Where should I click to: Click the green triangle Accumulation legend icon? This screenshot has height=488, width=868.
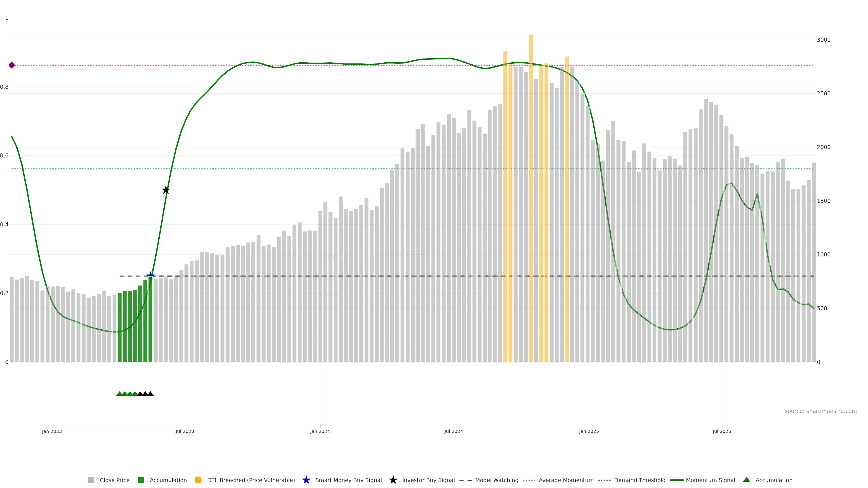746,480
